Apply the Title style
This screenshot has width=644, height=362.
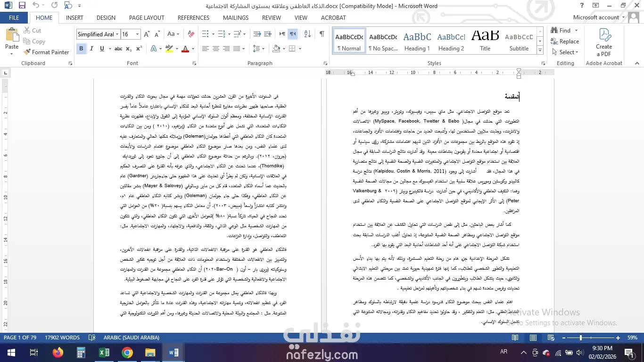(485, 41)
